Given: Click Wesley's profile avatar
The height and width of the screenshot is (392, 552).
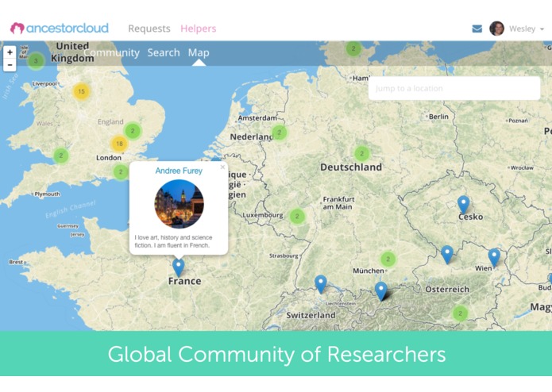Looking at the screenshot, I should coord(496,29).
